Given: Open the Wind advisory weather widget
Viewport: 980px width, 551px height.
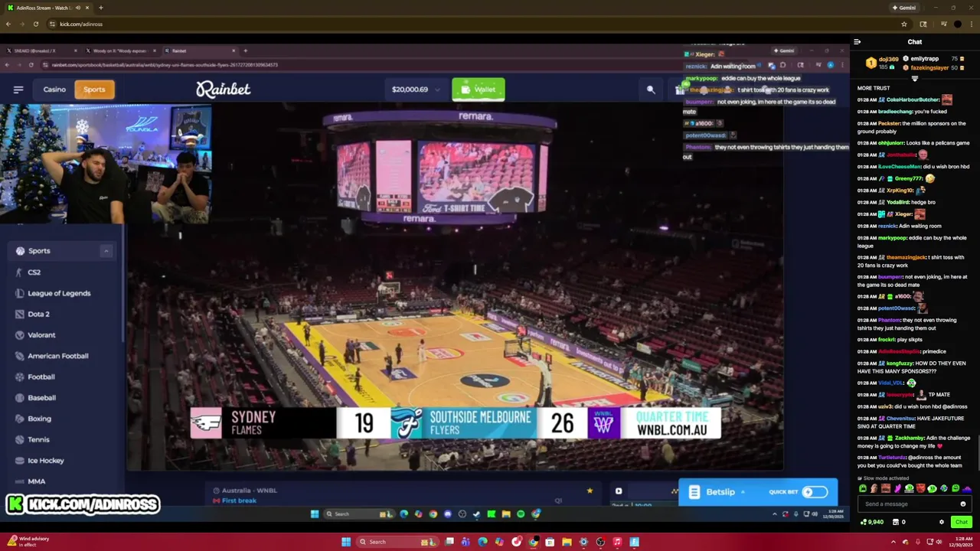Looking at the screenshot, I should click(x=29, y=542).
